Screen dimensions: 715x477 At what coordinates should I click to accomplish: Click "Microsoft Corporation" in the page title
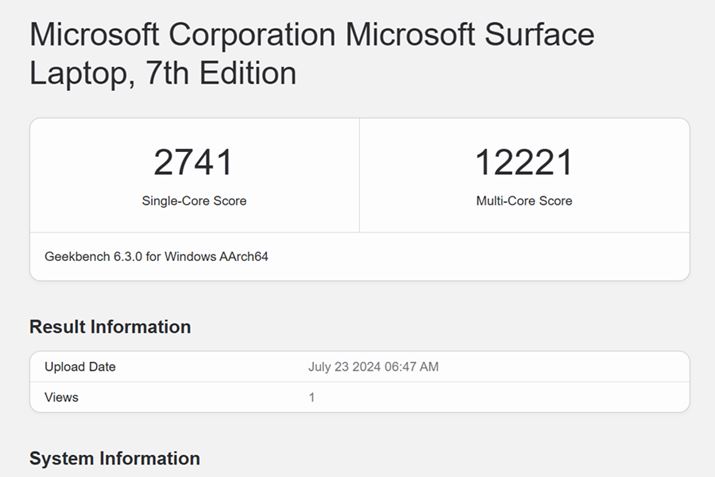[183, 35]
